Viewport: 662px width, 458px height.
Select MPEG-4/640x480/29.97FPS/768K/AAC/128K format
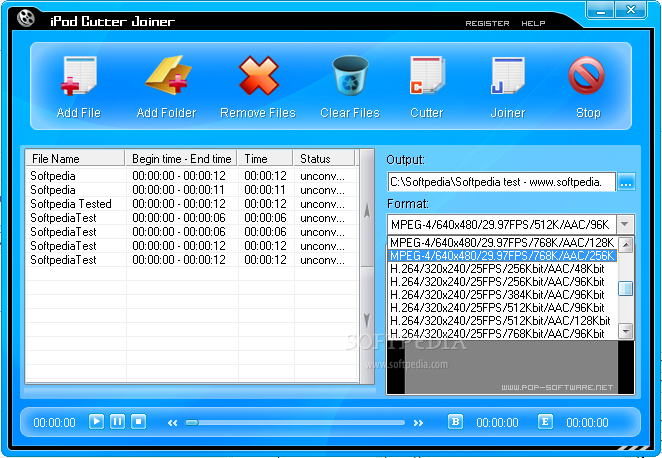click(502, 243)
